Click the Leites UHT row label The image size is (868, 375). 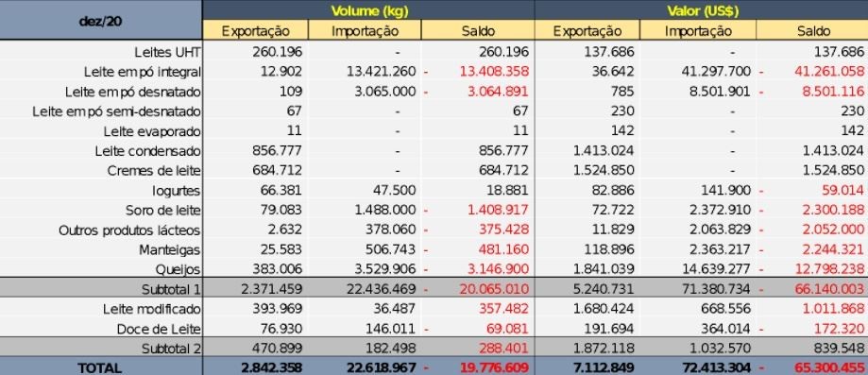coord(167,52)
